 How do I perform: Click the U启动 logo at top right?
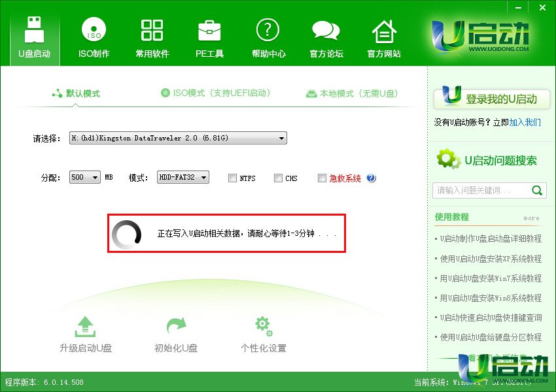[x=480, y=37]
